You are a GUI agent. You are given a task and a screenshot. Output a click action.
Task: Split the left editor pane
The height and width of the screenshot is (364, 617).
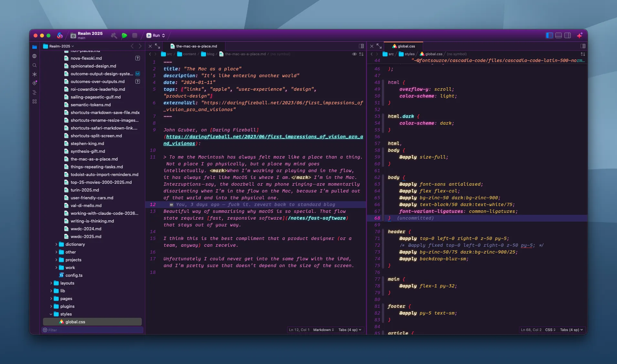coord(361,46)
